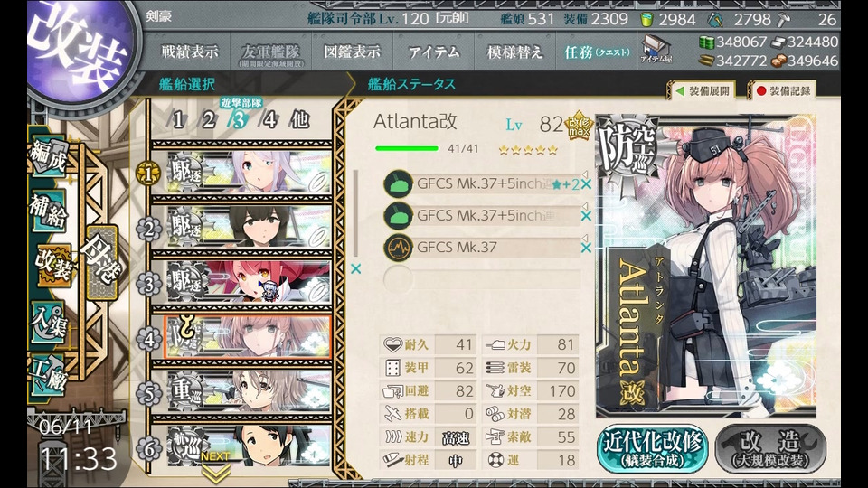Image resolution: width=868 pixels, height=488 pixels.
Task: Expand ship list with NEXT arrow
Action: [x=215, y=467]
